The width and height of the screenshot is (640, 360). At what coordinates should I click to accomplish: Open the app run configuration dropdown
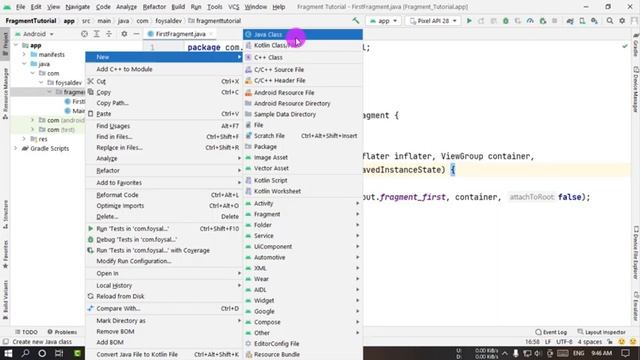click(x=383, y=21)
